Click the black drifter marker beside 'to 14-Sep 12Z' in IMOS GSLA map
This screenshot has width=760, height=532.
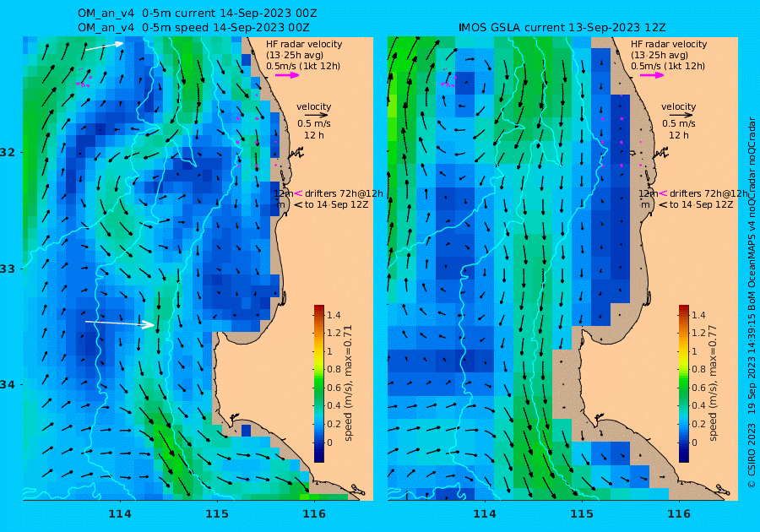pyautogui.click(x=663, y=205)
